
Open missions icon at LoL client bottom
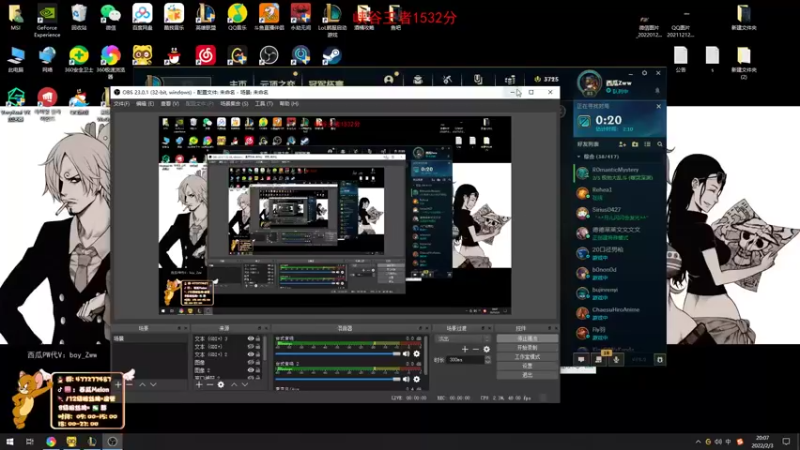click(x=598, y=360)
